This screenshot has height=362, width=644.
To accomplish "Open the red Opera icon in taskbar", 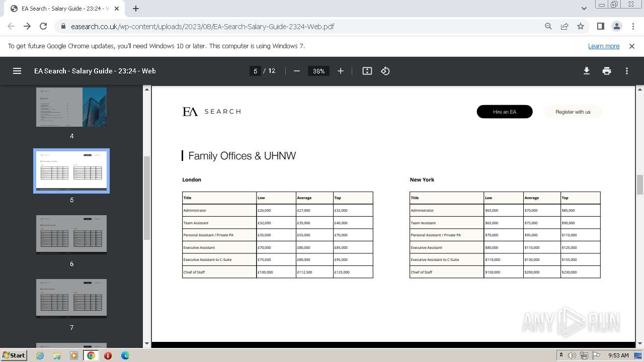I will click(x=108, y=355).
